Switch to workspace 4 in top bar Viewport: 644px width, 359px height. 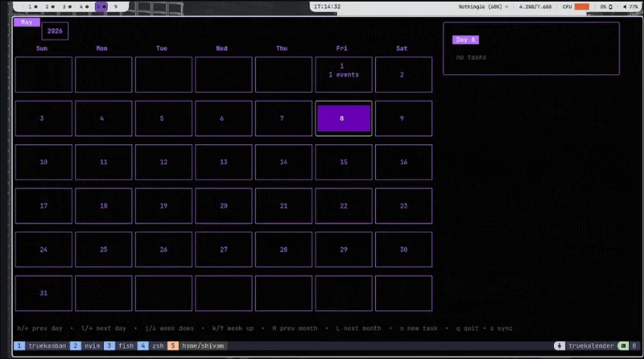[84, 6]
